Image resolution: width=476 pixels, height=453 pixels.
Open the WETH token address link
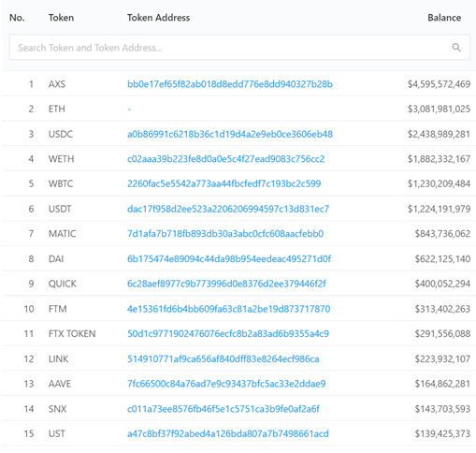[225, 159]
